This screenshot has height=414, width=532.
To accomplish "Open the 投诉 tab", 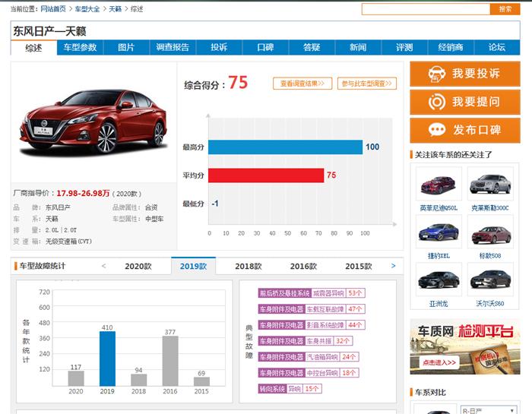I will click(219, 47).
